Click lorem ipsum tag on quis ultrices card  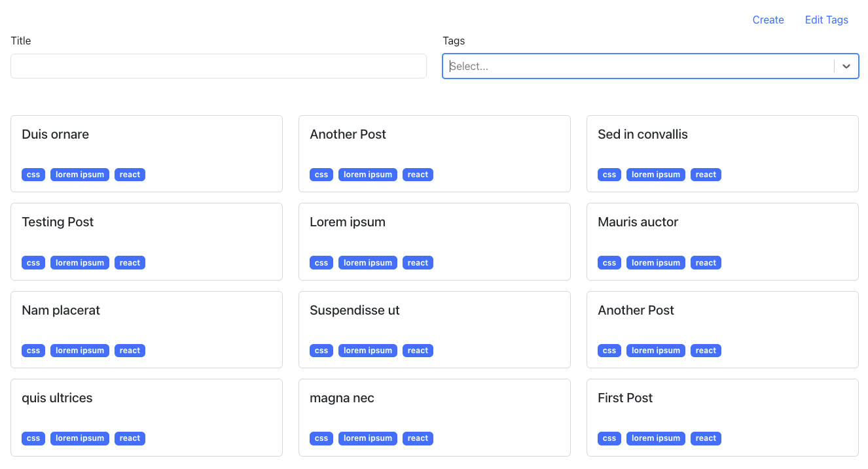pos(80,438)
